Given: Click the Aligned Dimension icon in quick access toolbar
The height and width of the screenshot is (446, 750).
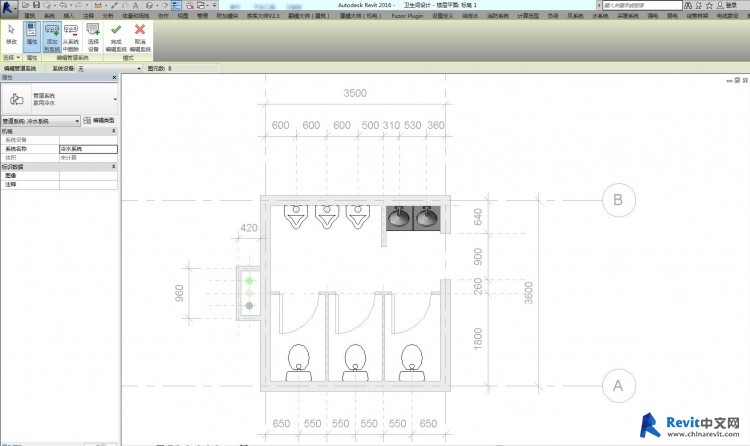Looking at the screenshot, I should click(x=115, y=5).
